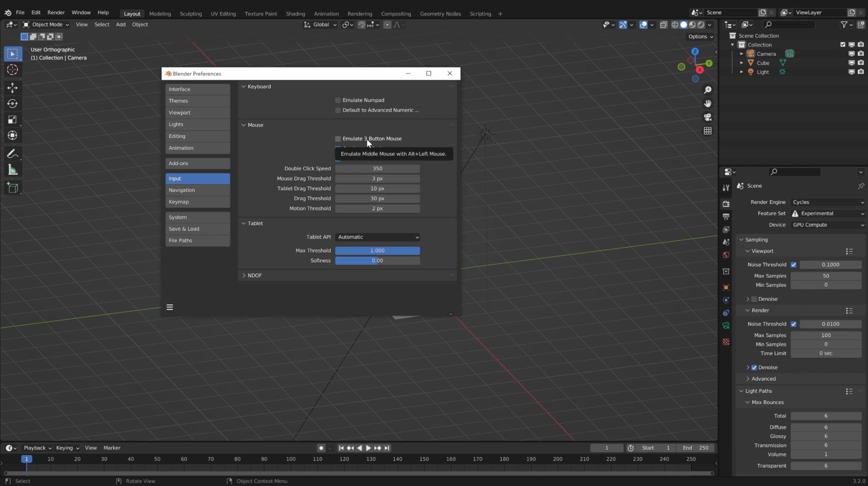Expand the Camera item in outliner
The width and height of the screenshot is (868, 486).
click(x=741, y=54)
